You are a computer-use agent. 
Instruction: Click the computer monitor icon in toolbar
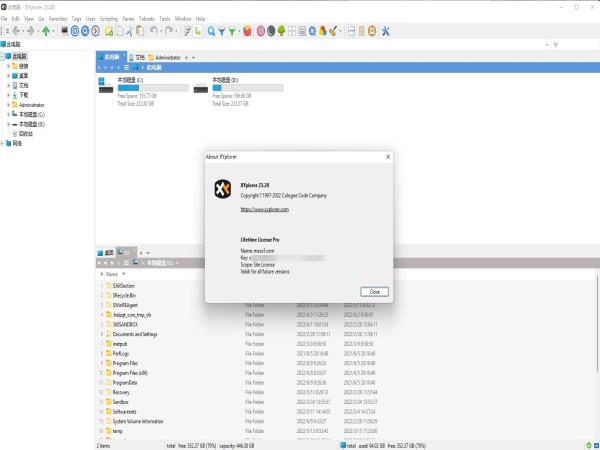65,31
